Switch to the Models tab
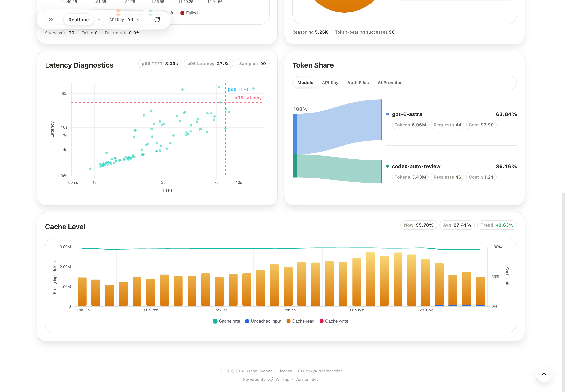 click(305, 83)
